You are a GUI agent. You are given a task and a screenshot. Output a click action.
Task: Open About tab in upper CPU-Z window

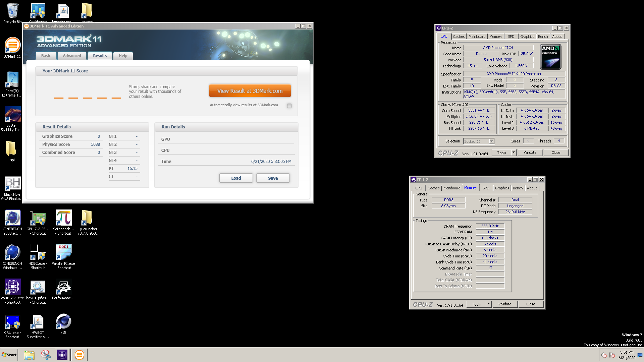(x=557, y=37)
